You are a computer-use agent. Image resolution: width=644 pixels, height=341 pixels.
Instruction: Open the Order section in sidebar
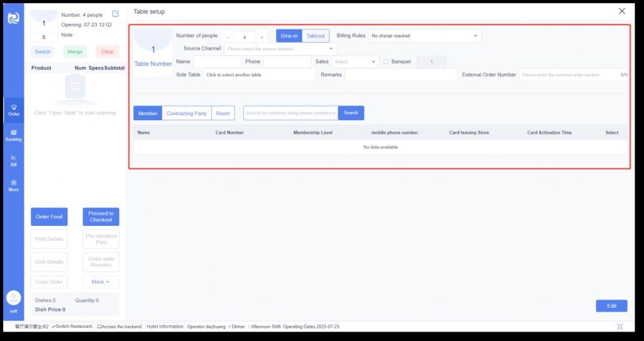pyautogui.click(x=13, y=109)
